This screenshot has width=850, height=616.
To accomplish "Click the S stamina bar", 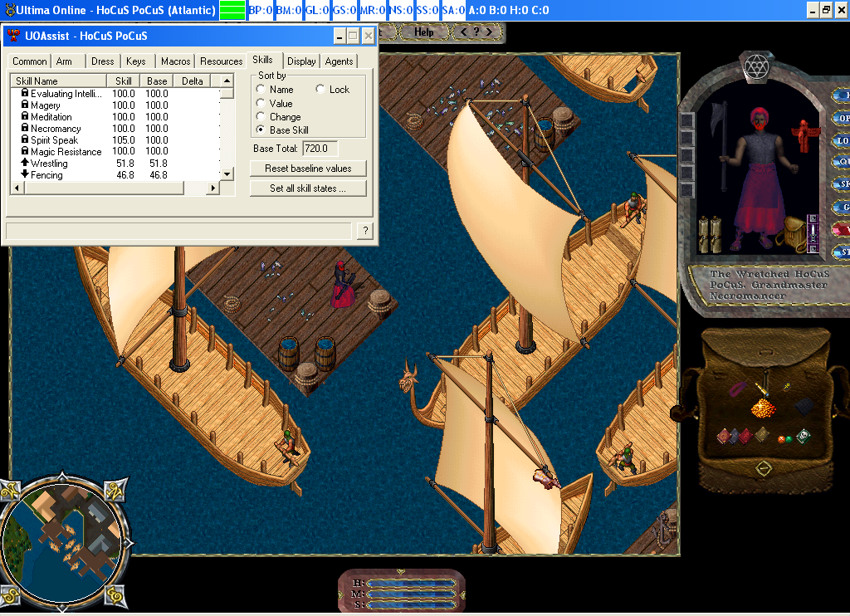I will pos(412,604).
